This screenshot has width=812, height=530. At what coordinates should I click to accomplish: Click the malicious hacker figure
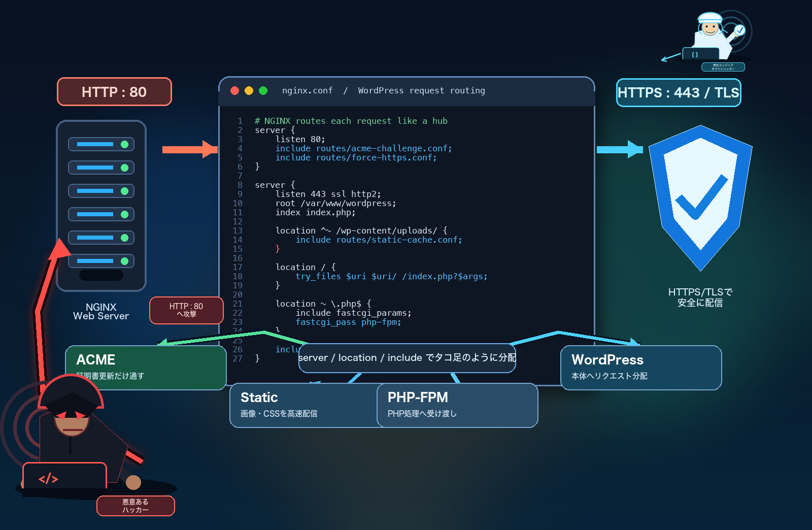click(76, 437)
